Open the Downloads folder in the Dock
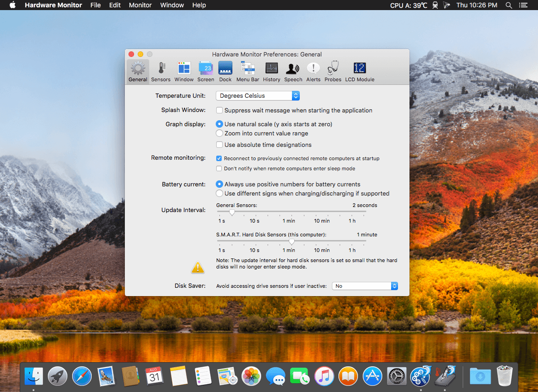The height and width of the screenshot is (392, 538). pos(480,376)
